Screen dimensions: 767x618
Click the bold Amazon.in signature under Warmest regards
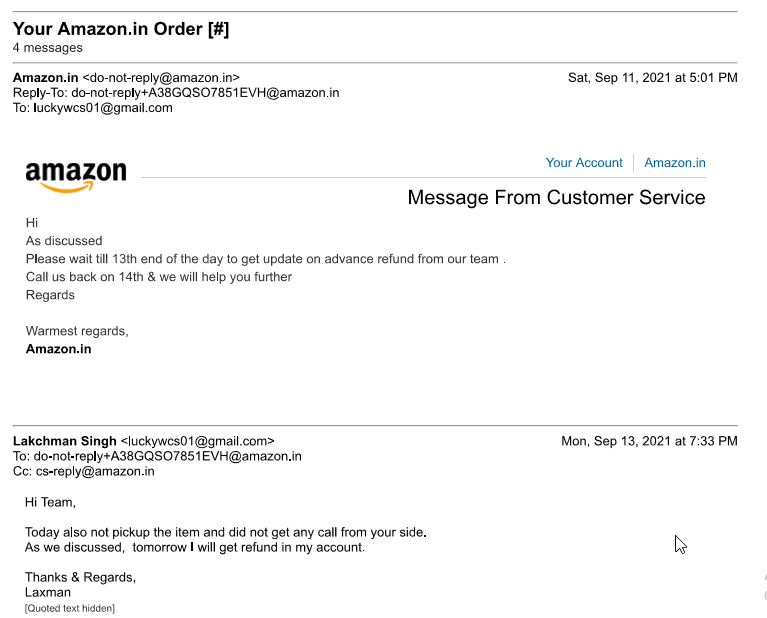(x=58, y=349)
